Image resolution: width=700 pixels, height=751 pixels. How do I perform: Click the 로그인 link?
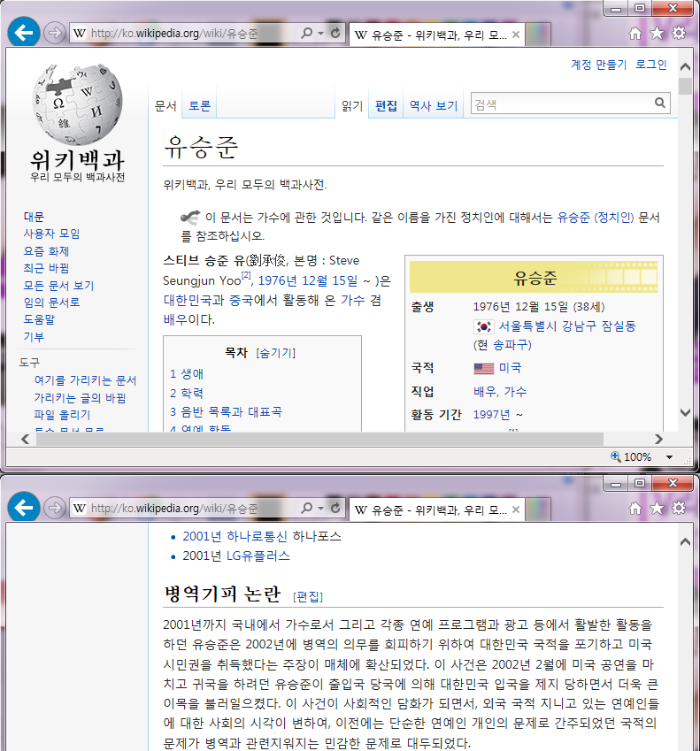click(651, 65)
